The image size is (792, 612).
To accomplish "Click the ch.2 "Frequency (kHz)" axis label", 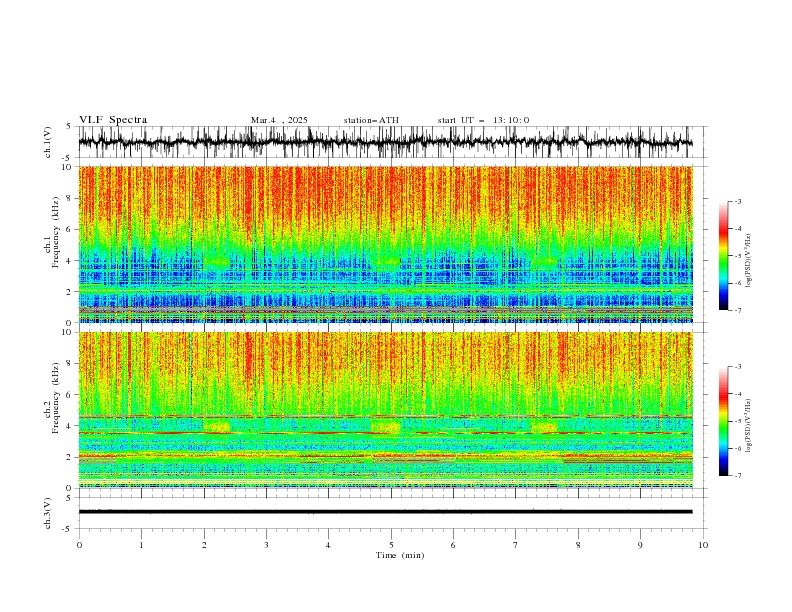I will [56, 398].
